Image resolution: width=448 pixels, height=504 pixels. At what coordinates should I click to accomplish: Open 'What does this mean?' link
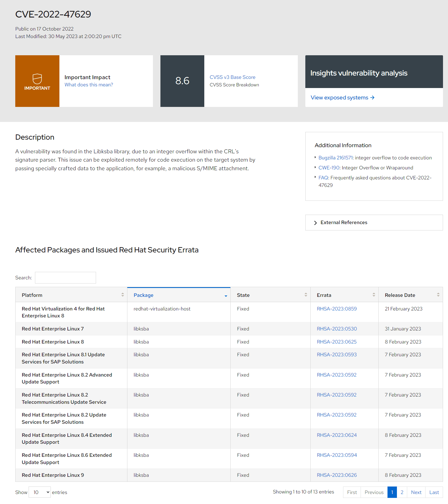pyautogui.click(x=89, y=85)
